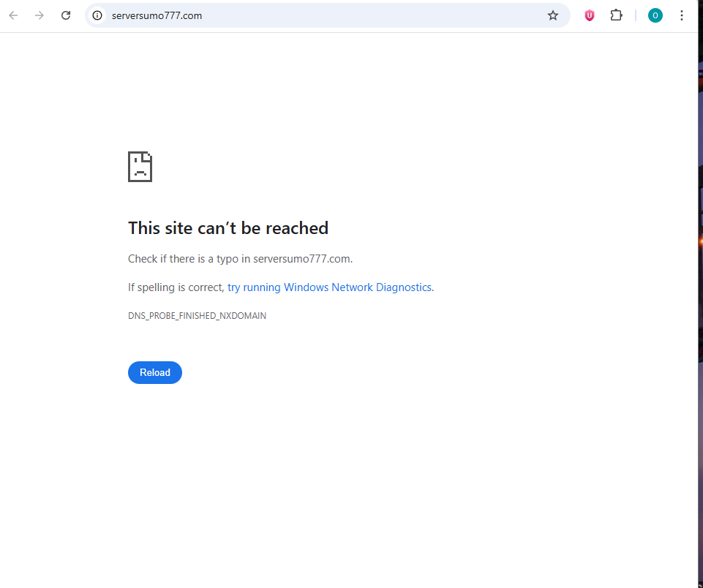Click the sad page error icon
This screenshot has width=703, height=588.
(x=140, y=167)
